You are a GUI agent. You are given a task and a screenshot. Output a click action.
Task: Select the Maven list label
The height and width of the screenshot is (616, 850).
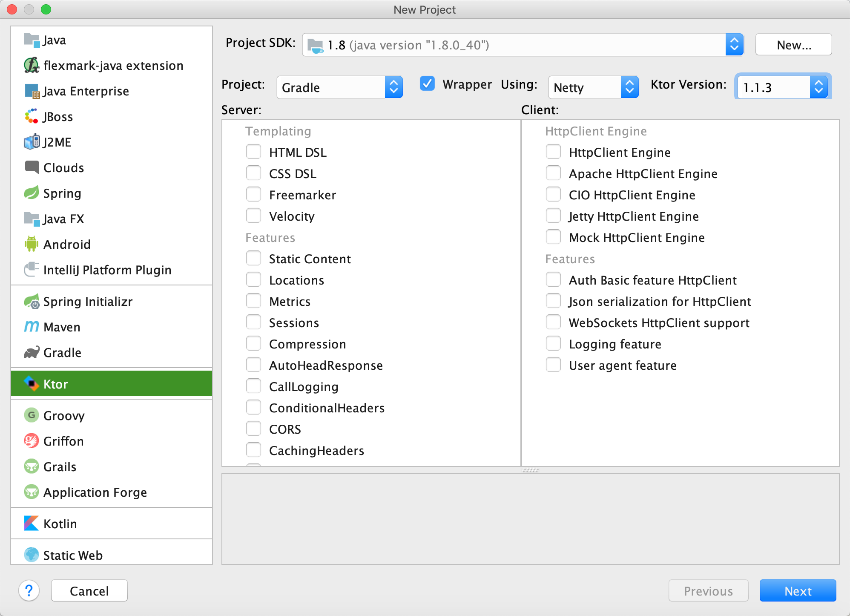click(62, 327)
